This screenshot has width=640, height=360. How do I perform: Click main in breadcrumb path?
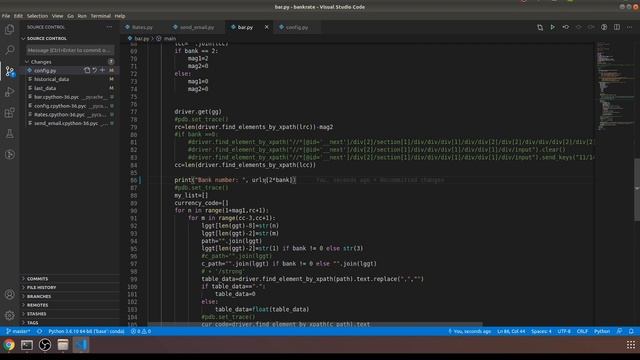170,39
